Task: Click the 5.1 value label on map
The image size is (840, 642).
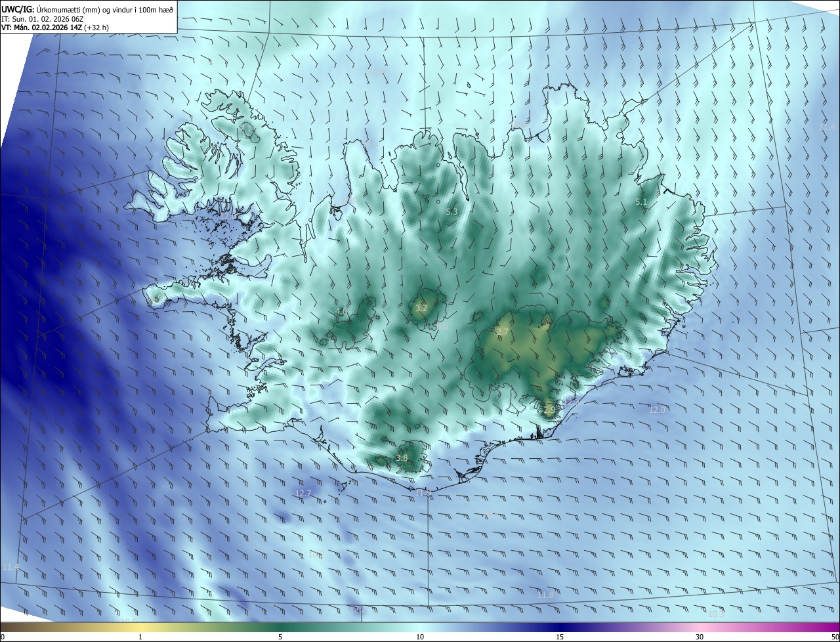Action: pos(642,202)
